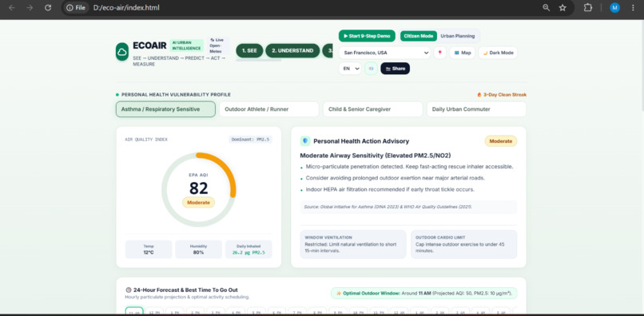Click the EcoAir cloud logo icon
644x316 pixels.
(122, 52)
